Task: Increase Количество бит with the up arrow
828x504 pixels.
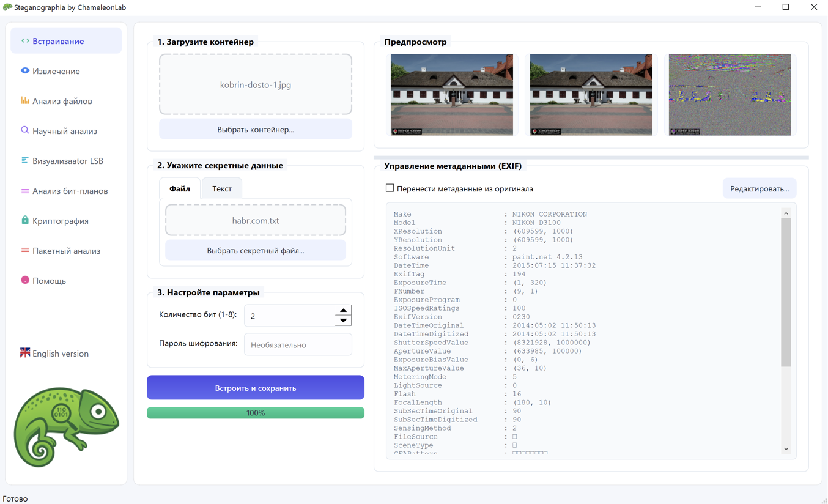Action: (343, 309)
